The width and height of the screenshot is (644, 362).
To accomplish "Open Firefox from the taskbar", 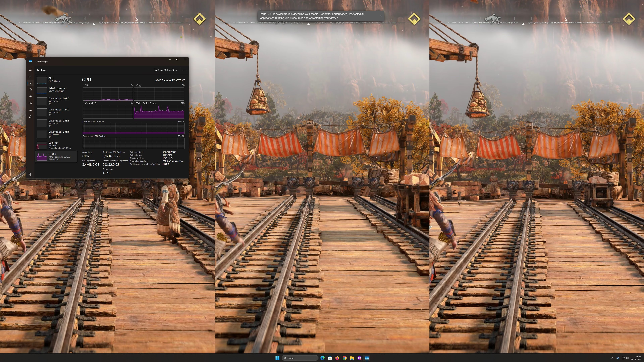I will coord(337,358).
